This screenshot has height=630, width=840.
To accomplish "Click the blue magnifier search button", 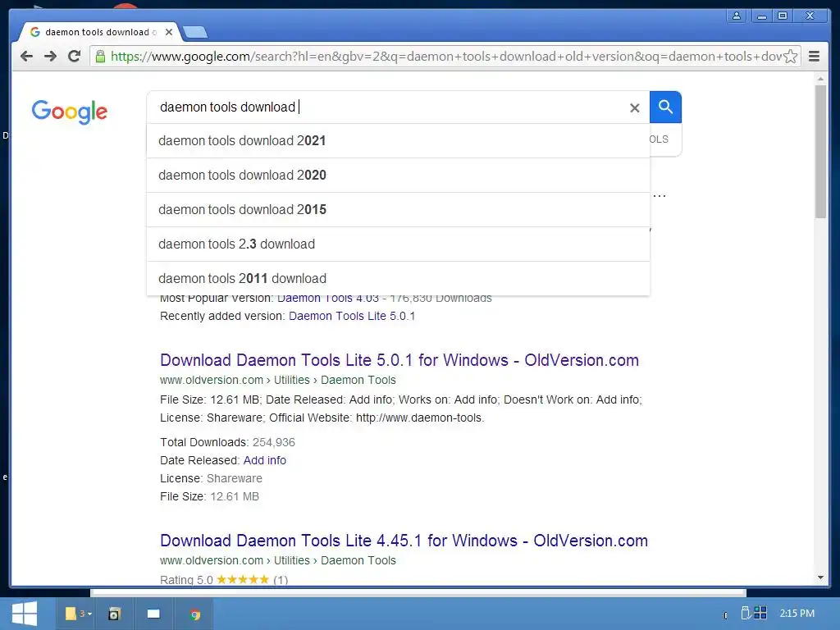I will (x=665, y=107).
